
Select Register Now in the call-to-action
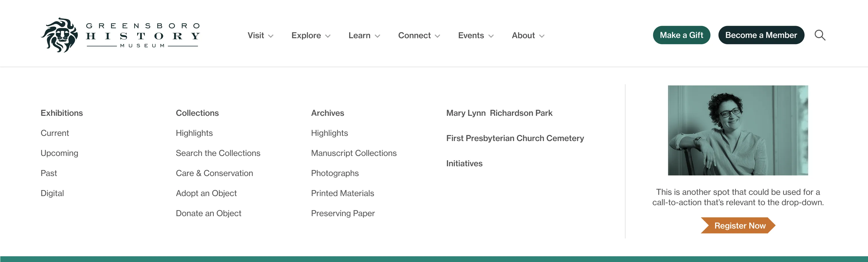click(x=739, y=226)
